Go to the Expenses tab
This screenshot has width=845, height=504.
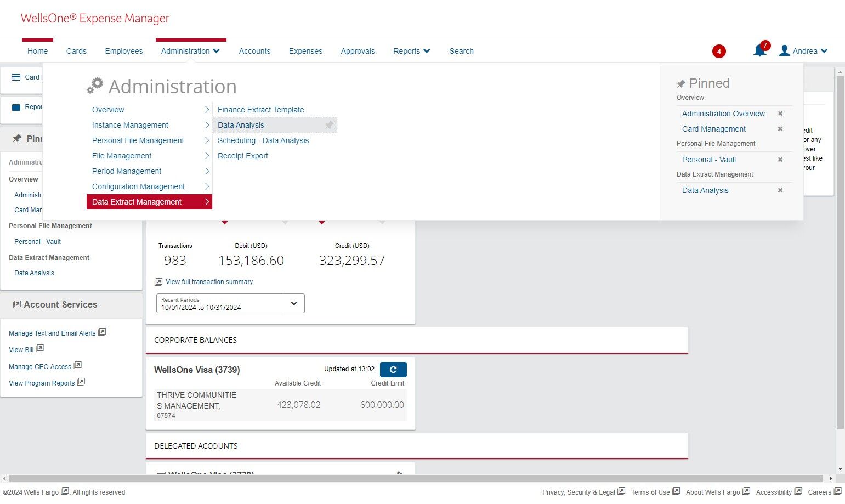point(305,51)
